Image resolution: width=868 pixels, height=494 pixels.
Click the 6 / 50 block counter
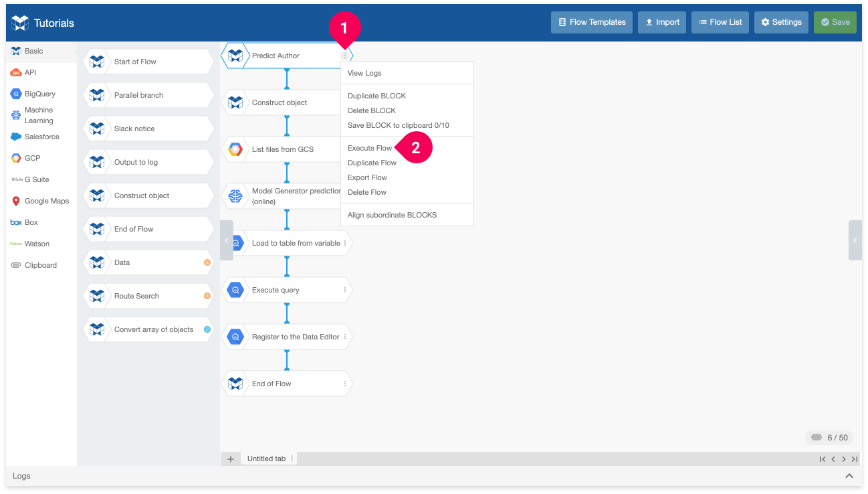[x=829, y=438]
